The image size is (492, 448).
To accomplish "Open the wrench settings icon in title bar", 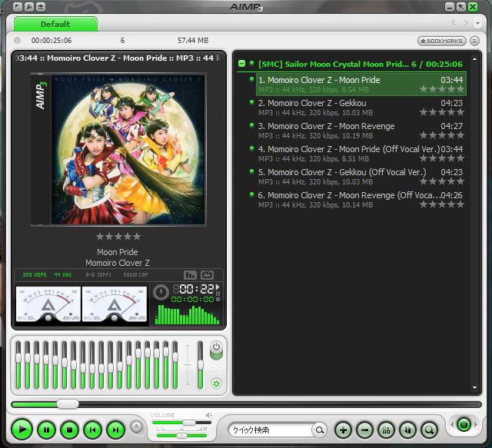I will (x=29, y=7).
